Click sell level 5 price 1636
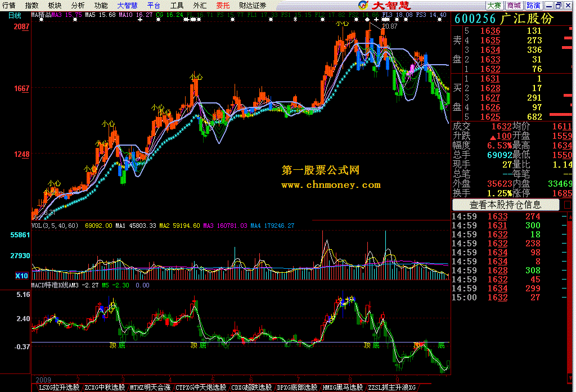This screenshot has width=576, height=392. click(x=490, y=31)
